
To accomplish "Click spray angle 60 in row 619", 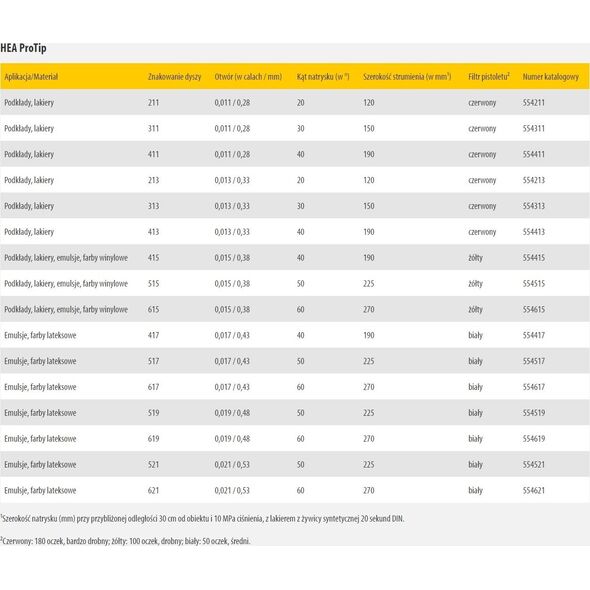I will 300,439.
